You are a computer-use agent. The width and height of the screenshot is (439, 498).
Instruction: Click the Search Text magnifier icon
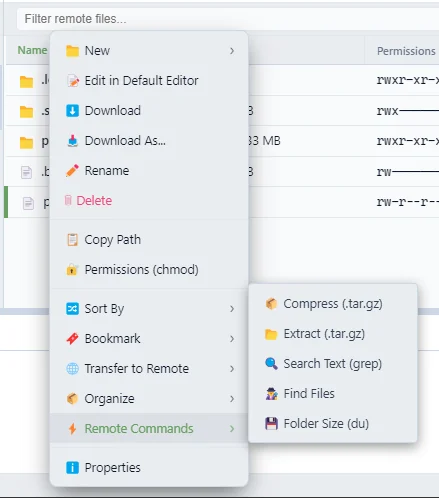click(x=271, y=364)
